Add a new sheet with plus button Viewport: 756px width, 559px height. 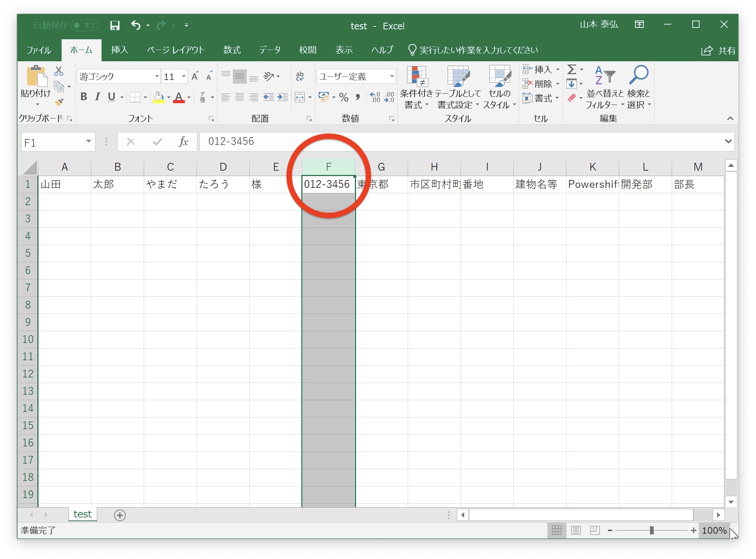click(120, 515)
